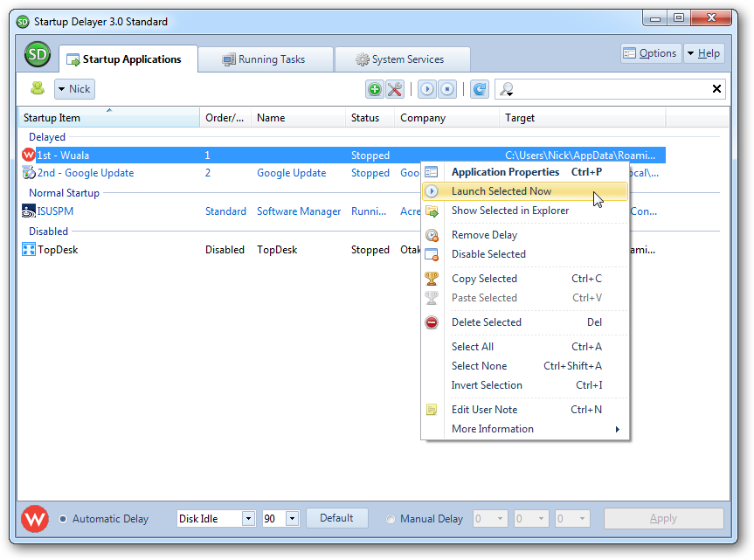Select the Automatic Delay radio button
The height and width of the screenshot is (560, 754).
point(63,519)
